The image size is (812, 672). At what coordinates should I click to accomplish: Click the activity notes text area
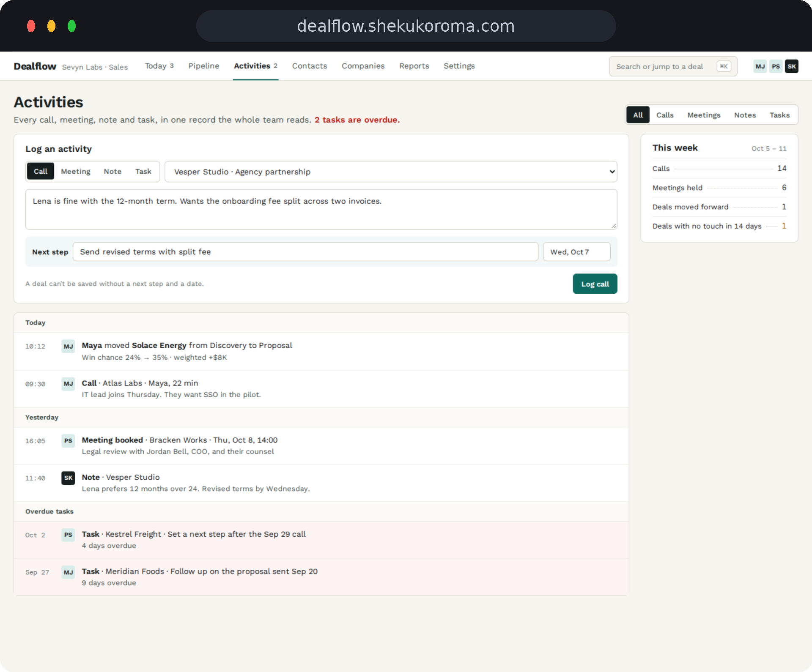pyautogui.click(x=321, y=210)
